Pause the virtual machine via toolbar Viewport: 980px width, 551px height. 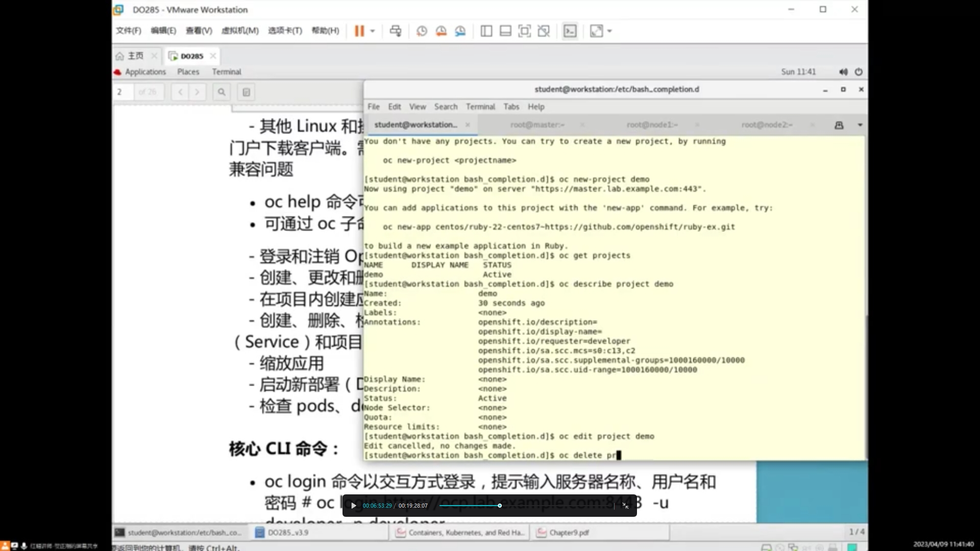pos(359,31)
